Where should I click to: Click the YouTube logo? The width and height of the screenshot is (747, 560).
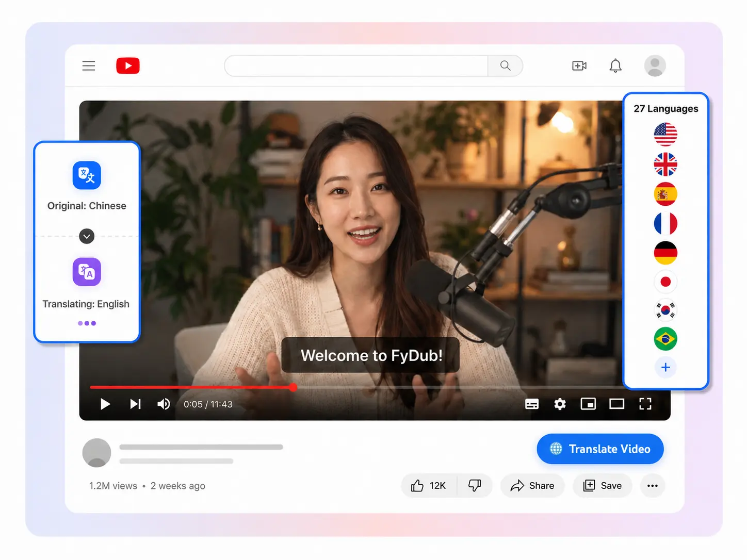pos(128,65)
